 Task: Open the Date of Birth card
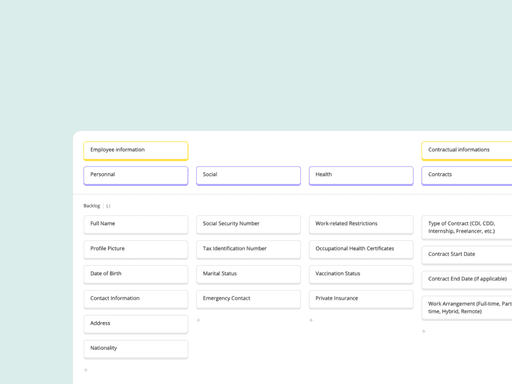click(136, 274)
